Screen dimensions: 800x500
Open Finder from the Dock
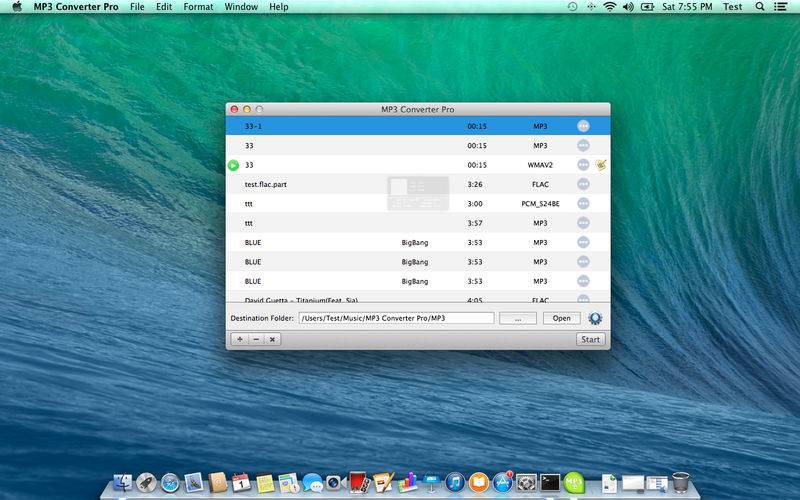(122, 482)
